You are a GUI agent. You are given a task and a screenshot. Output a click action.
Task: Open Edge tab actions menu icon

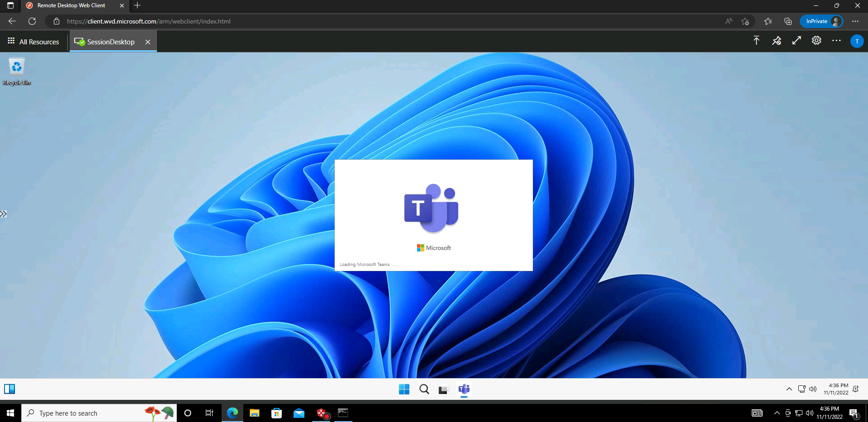10,5
